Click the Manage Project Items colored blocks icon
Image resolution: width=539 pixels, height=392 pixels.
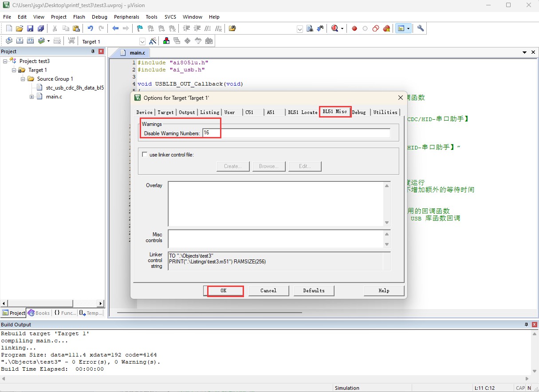[x=166, y=41]
